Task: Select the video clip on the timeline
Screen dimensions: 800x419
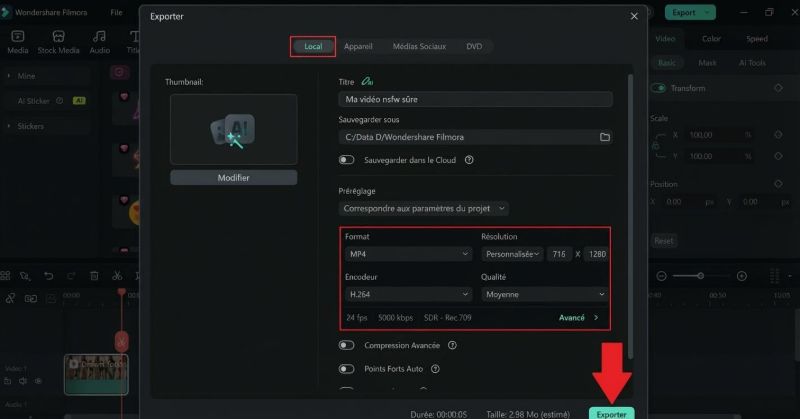Action: click(x=96, y=375)
